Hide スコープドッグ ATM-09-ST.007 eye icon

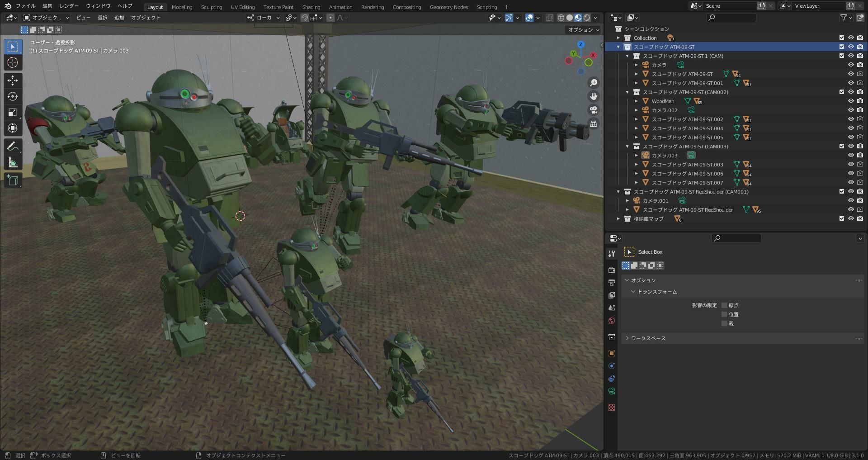851,183
